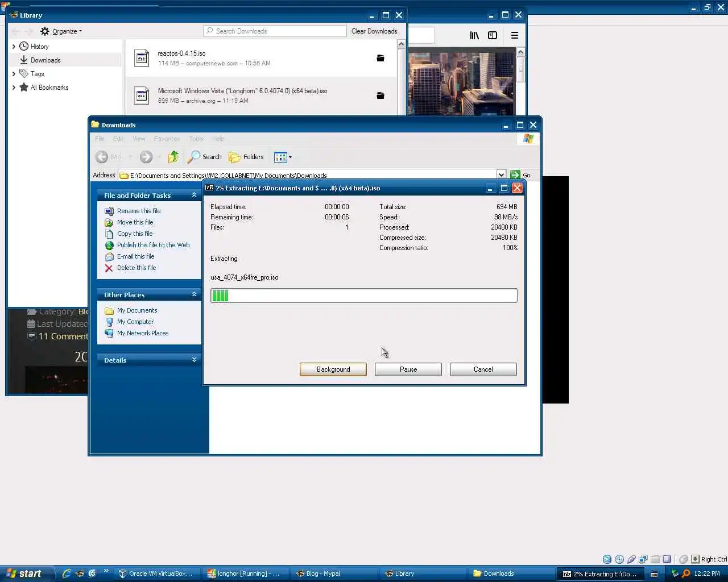
Task: Switch to longhor [Running] taskbar item
Action: click(x=245, y=573)
